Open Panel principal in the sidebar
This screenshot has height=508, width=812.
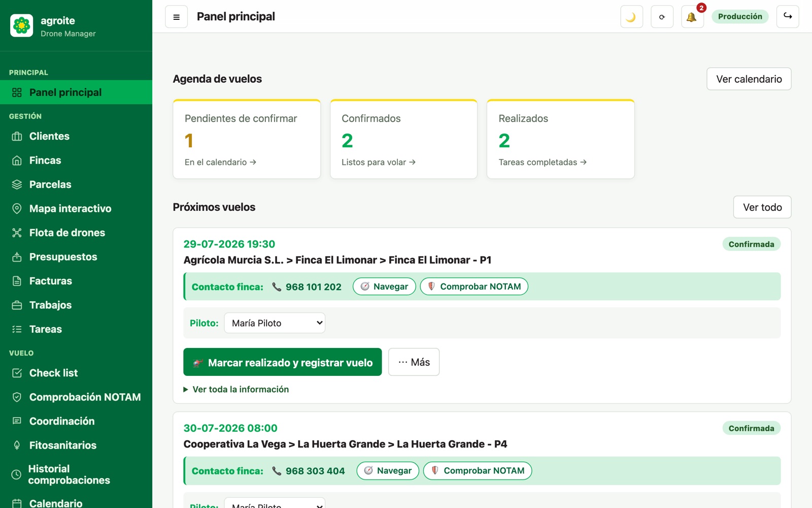pyautogui.click(x=76, y=92)
